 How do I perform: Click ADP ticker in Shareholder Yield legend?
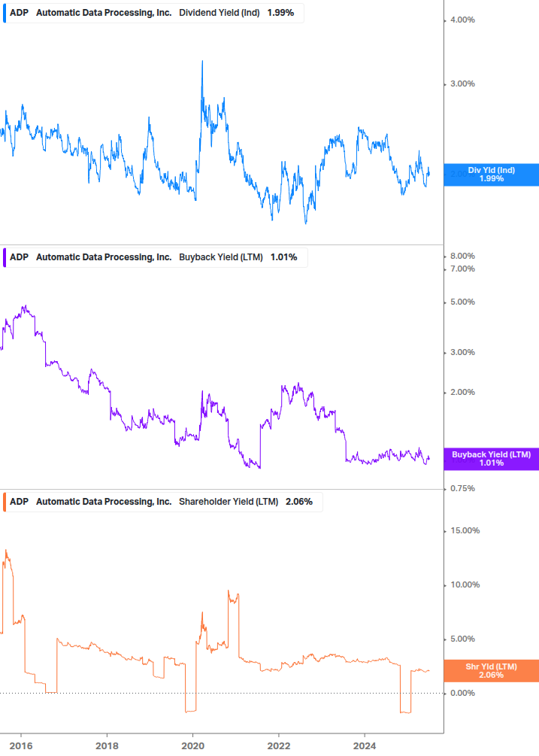(20, 502)
